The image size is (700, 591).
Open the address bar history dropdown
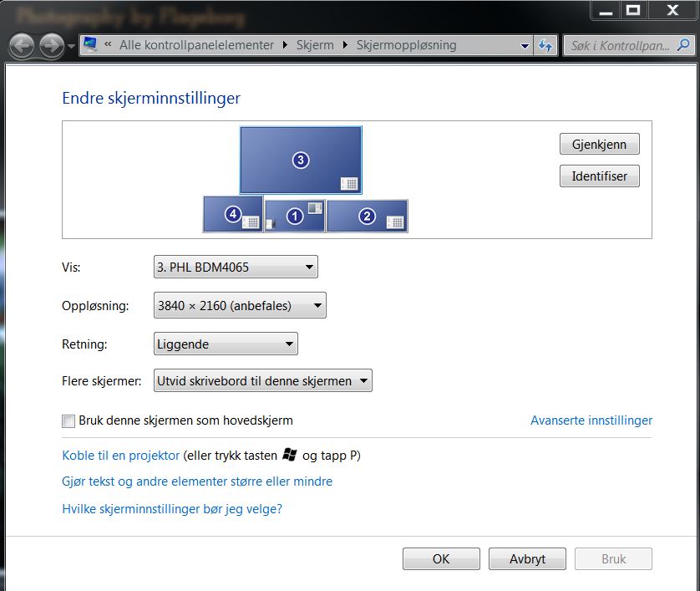(x=525, y=46)
